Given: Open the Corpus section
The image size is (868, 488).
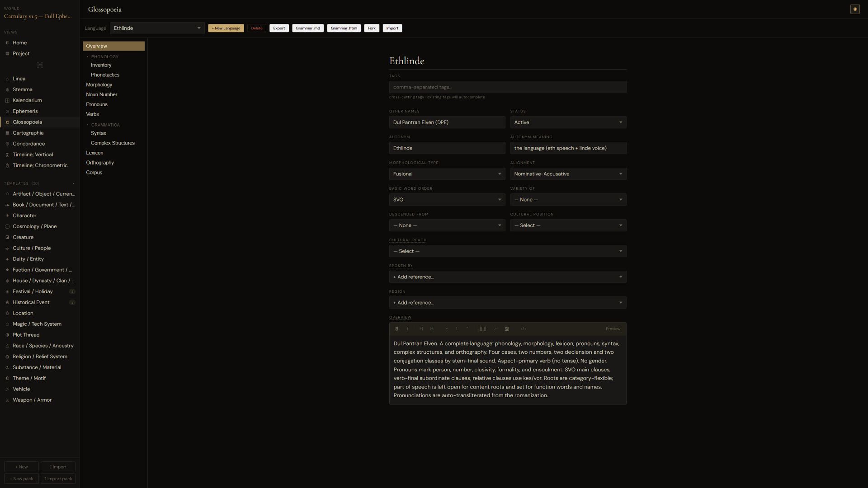Looking at the screenshot, I should coord(94,173).
